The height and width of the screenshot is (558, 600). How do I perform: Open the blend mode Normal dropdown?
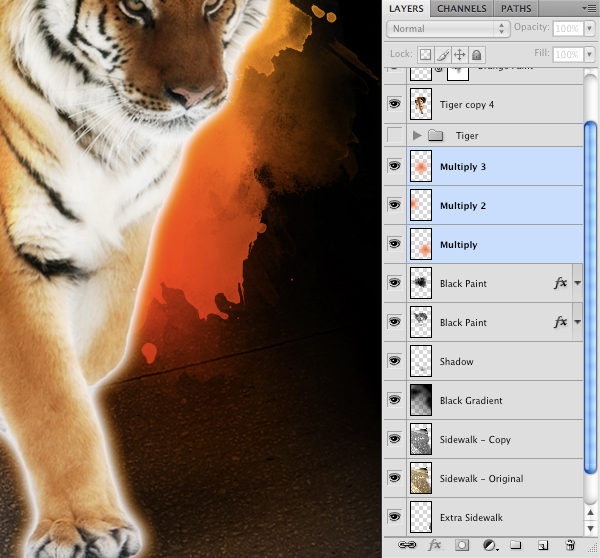[x=448, y=29]
